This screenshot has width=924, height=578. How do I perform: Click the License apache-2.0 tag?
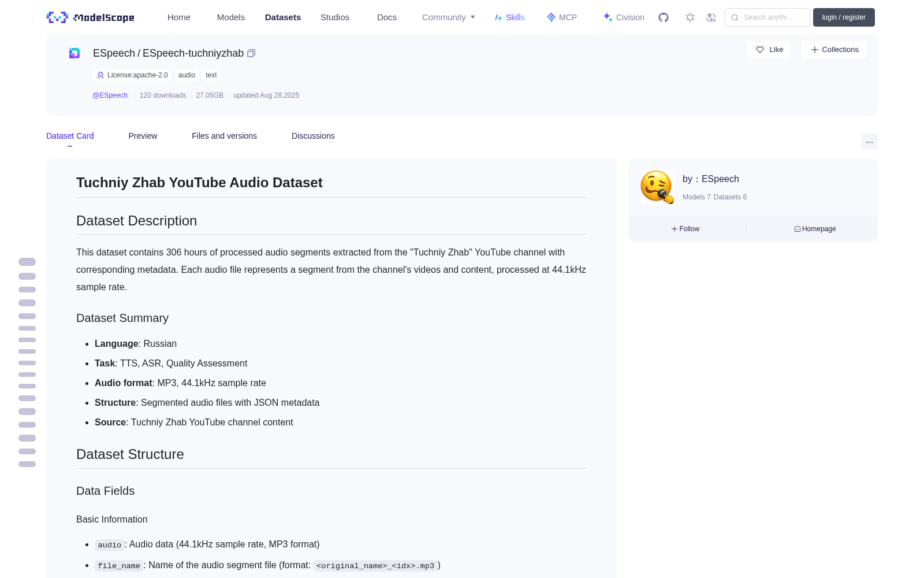coord(132,75)
